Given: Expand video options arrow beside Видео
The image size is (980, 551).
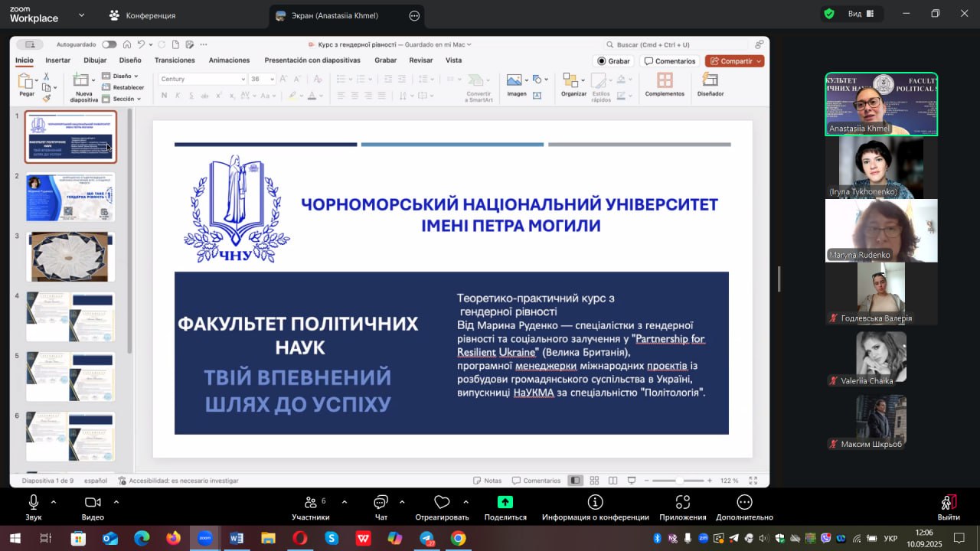Looking at the screenshot, I should click(116, 503).
